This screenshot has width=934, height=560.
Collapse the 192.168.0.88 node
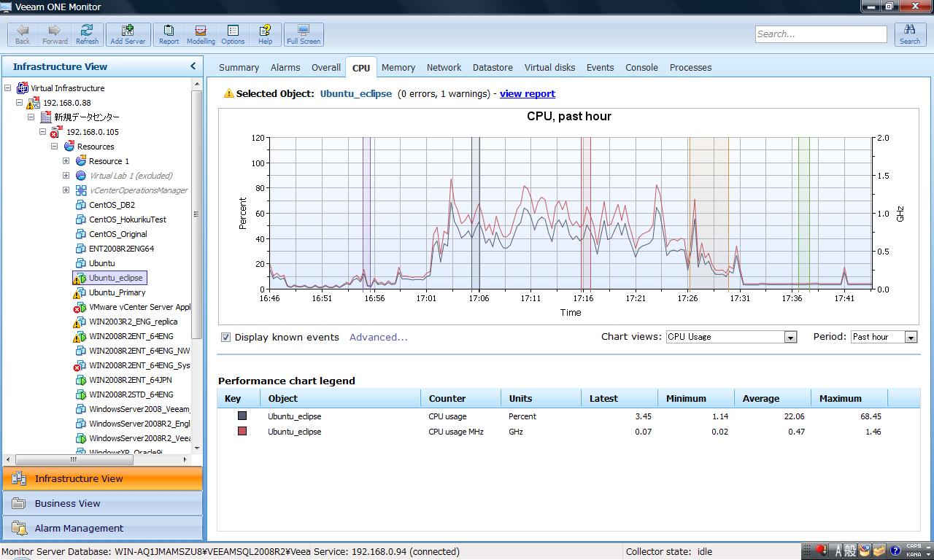(20, 103)
